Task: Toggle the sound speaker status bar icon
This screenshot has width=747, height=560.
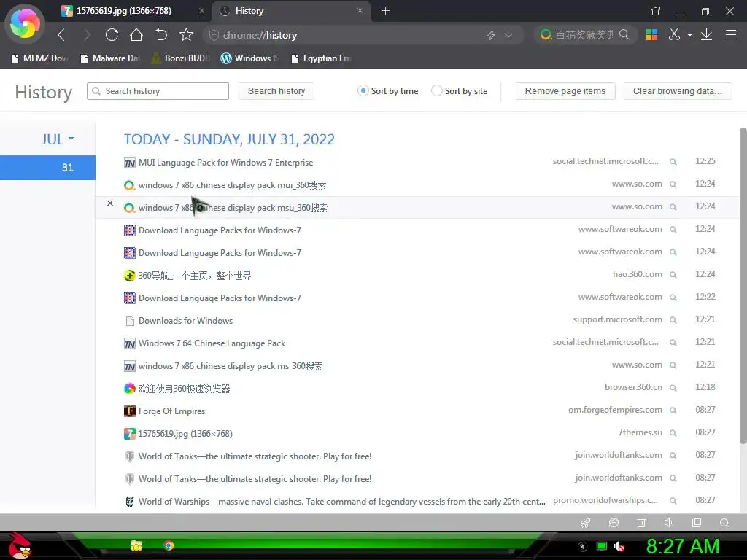Action: (x=669, y=522)
